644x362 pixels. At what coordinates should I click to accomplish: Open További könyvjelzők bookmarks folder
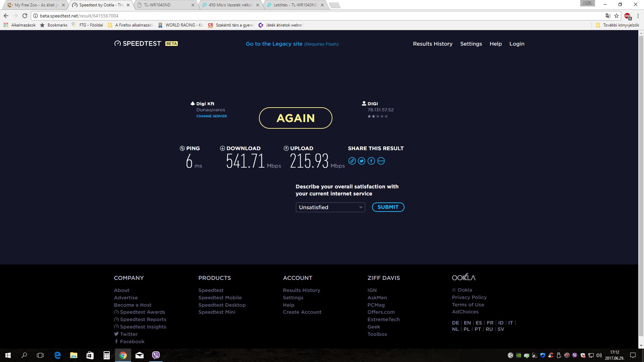coord(618,25)
